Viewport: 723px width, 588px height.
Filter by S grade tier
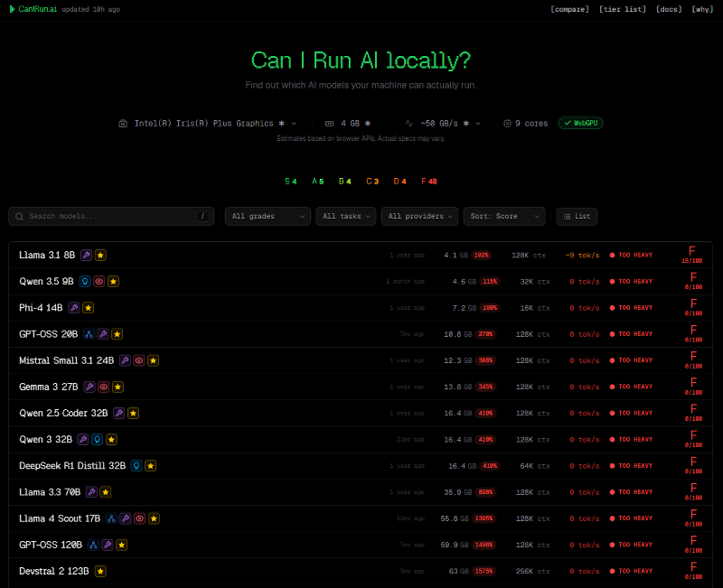(290, 182)
